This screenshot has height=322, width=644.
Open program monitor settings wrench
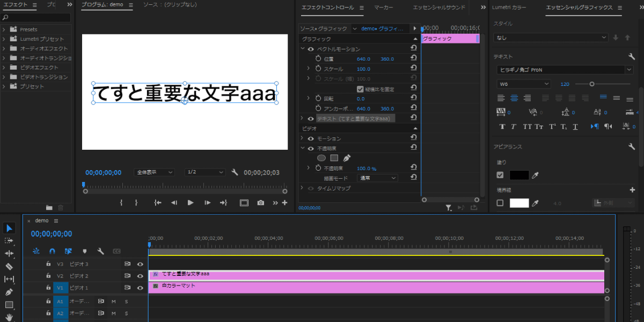click(235, 172)
